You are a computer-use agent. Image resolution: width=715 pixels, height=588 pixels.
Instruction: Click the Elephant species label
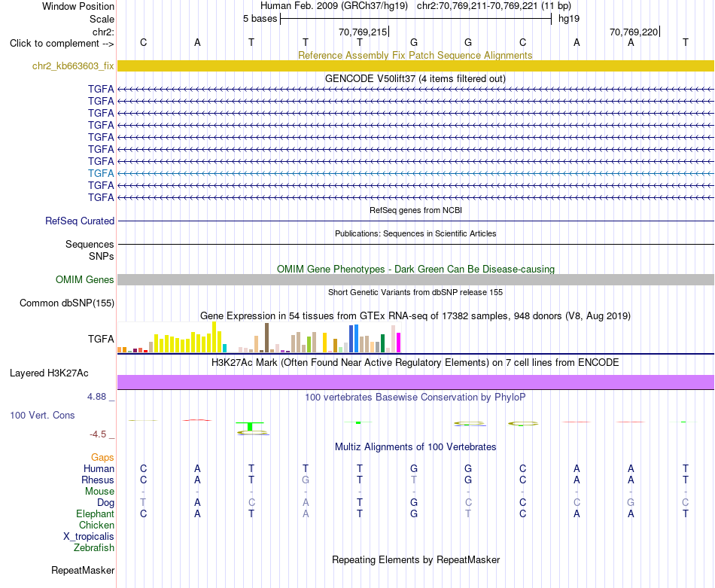pyautogui.click(x=95, y=513)
